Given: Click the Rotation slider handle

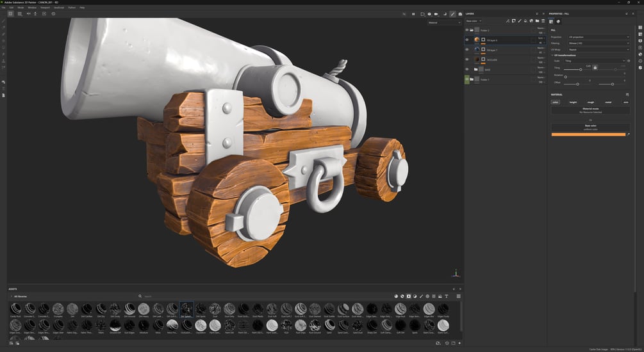Looking at the screenshot, I should click(566, 77).
